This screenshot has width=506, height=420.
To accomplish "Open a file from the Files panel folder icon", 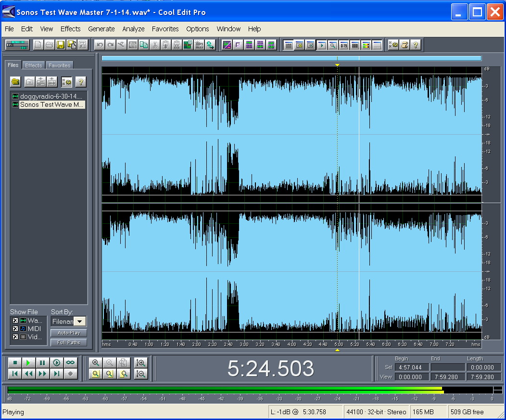I will tap(15, 82).
